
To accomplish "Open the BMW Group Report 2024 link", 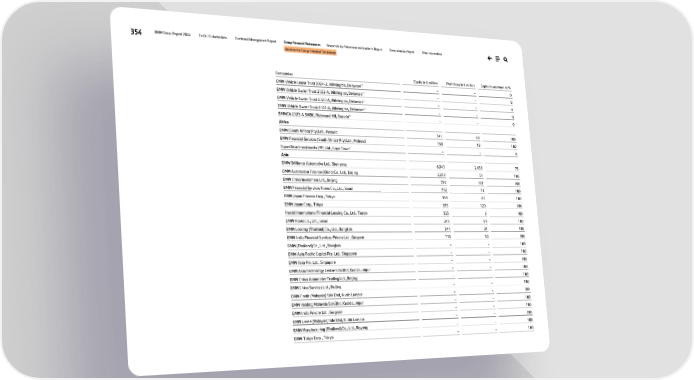I will [172, 34].
